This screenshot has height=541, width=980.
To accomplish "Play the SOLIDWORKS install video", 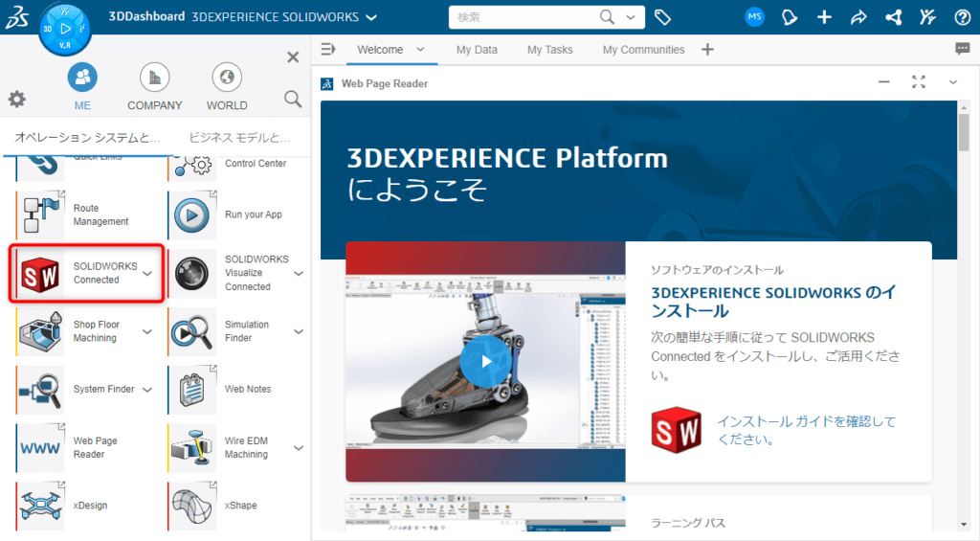I will click(x=485, y=362).
